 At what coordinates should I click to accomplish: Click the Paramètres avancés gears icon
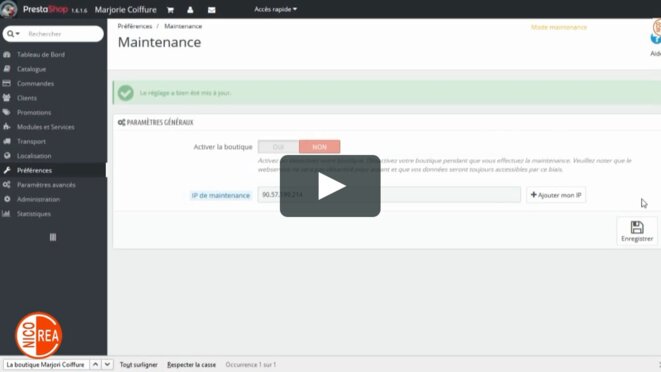pyautogui.click(x=7, y=185)
